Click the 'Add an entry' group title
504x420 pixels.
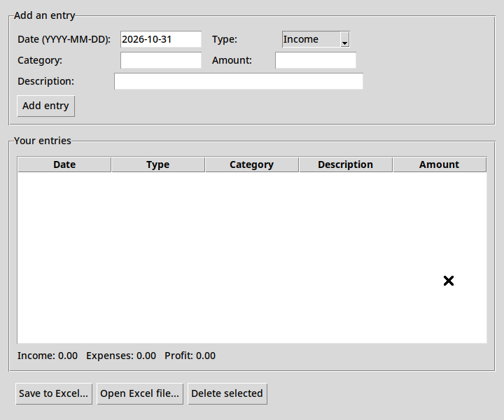click(x=44, y=15)
